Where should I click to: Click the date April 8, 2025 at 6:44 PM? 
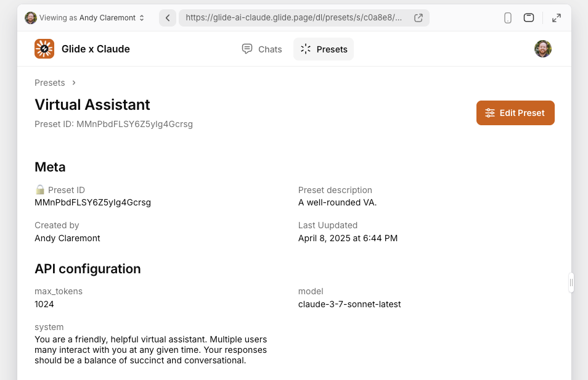coord(348,238)
